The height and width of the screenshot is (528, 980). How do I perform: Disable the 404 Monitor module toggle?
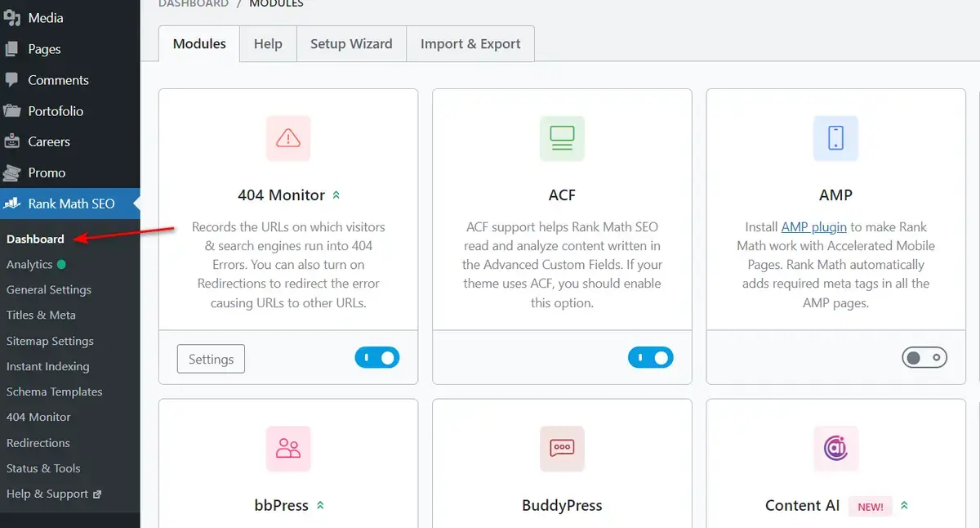[x=377, y=358]
